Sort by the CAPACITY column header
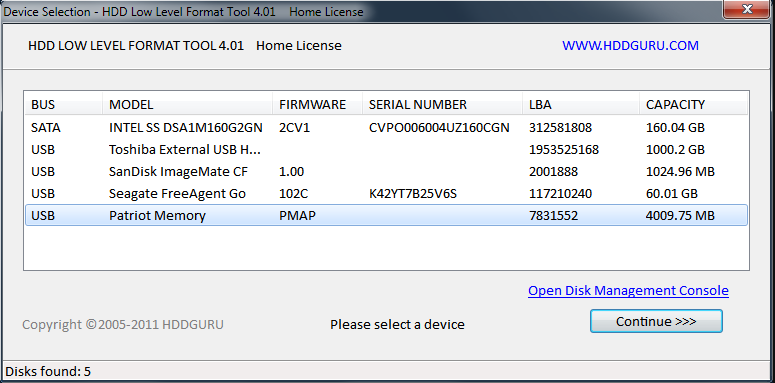 [x=693, y=105]
